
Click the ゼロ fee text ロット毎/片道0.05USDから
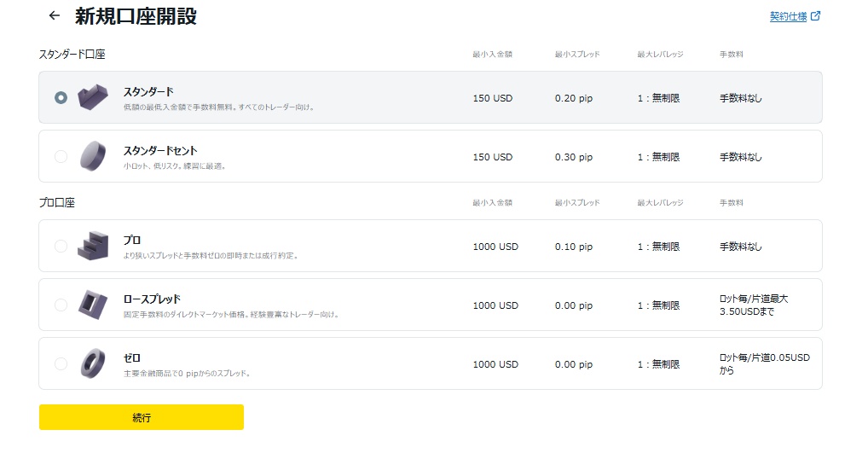point(764,364)
